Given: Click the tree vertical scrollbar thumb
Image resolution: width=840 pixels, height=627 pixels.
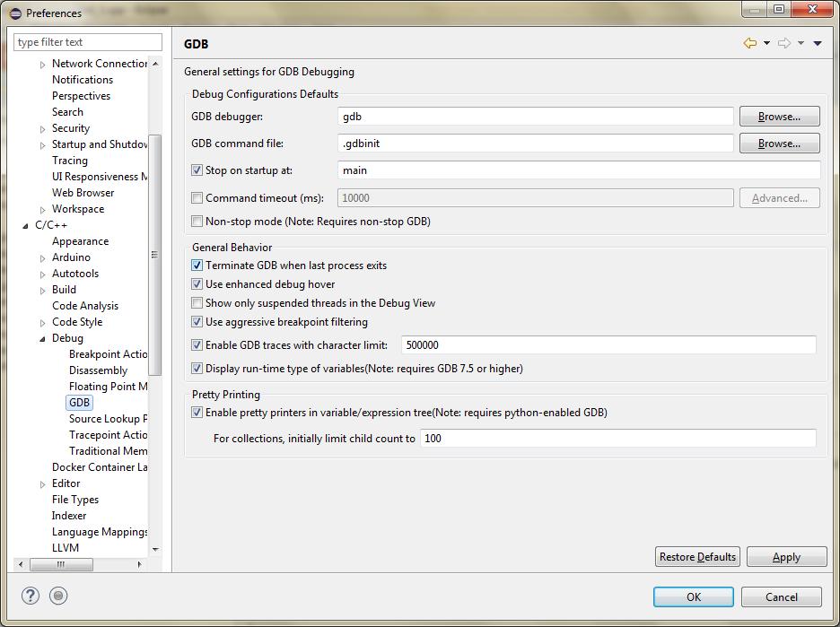Looking at the screenshot, I should (x=155, y=255).
